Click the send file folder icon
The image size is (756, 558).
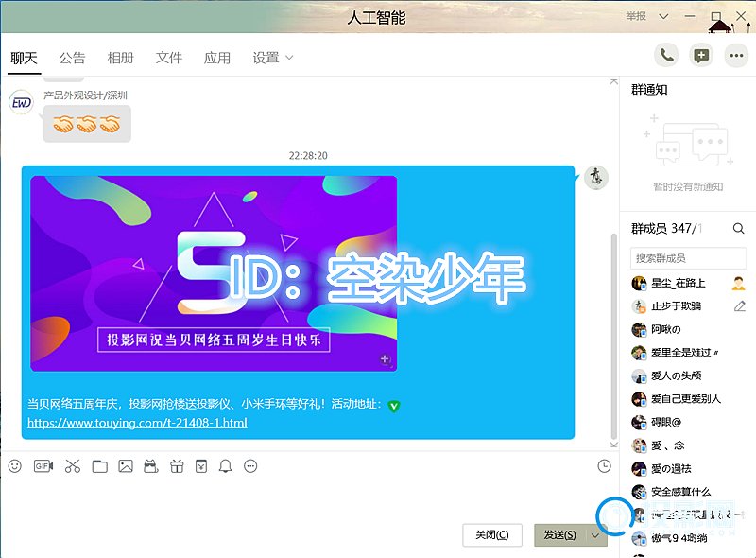coord(100,466)
